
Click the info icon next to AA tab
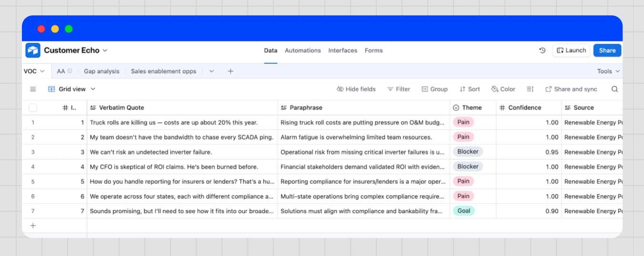70,71
